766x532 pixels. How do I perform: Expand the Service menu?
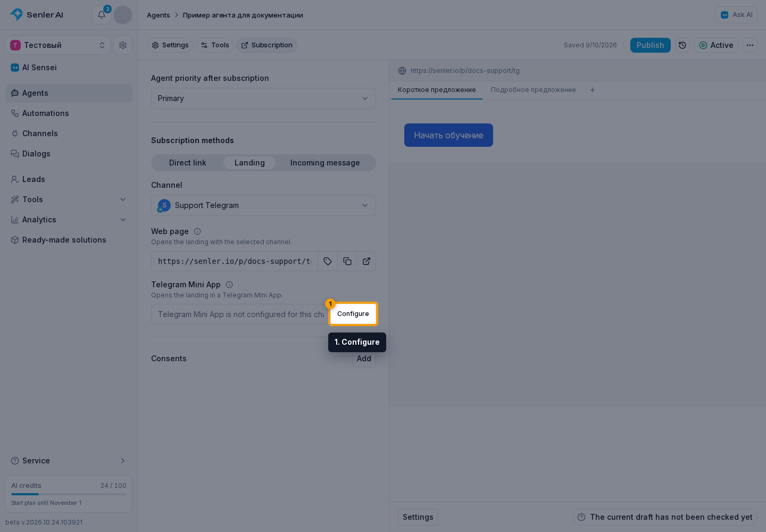click(69, 461)
